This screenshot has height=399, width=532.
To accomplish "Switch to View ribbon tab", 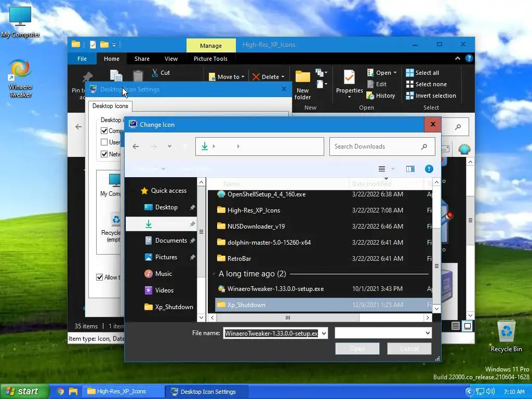I will pyautogui.click(x=171, y=59).
